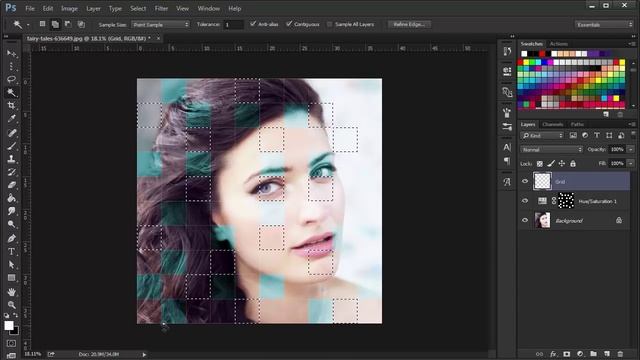Pick the white swatch in Swatches panel
Screen dimensions: 640x360
point(524,53)
